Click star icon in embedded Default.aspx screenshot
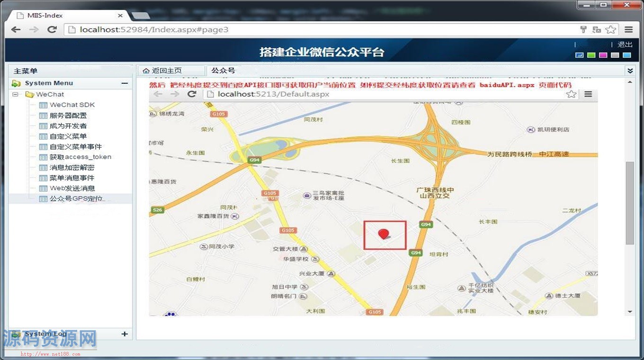 coord(572,94)
